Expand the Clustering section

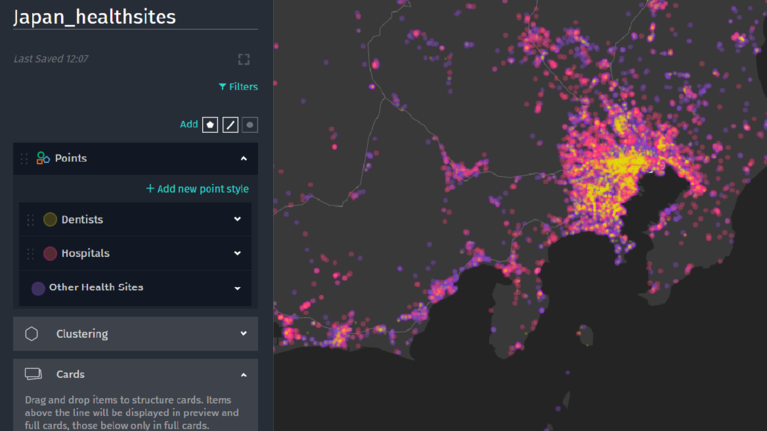pos(244,334)
